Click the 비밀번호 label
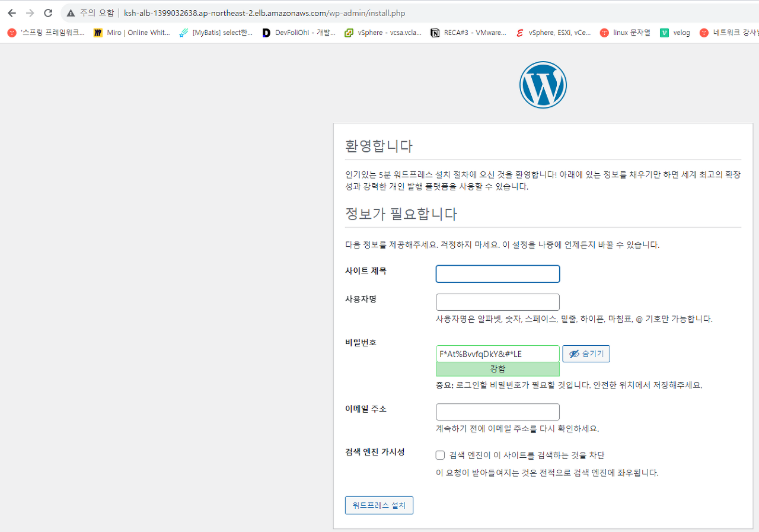 361,342
